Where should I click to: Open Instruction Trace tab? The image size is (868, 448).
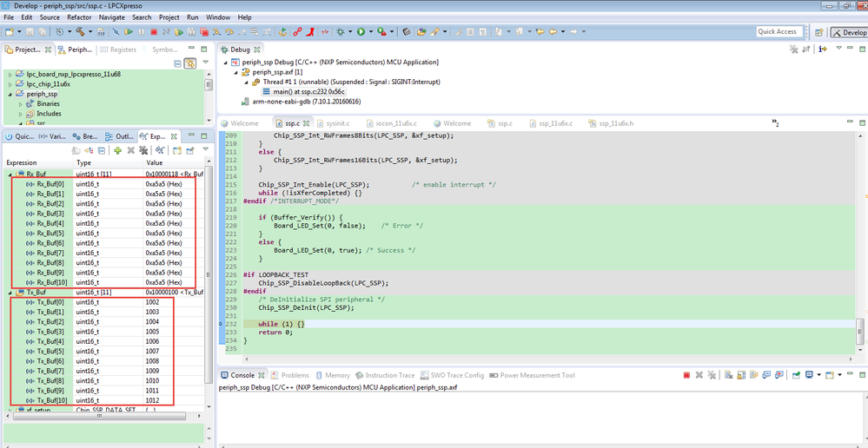coord(385,375)
